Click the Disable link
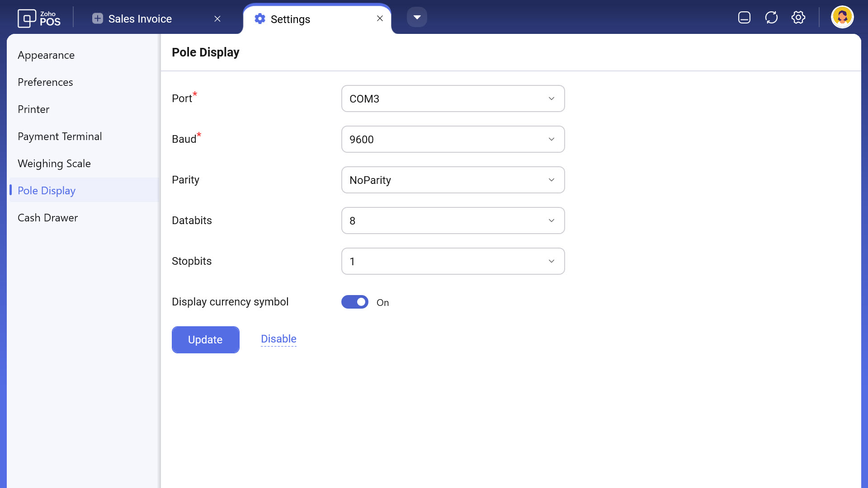 tap(278, 339)
